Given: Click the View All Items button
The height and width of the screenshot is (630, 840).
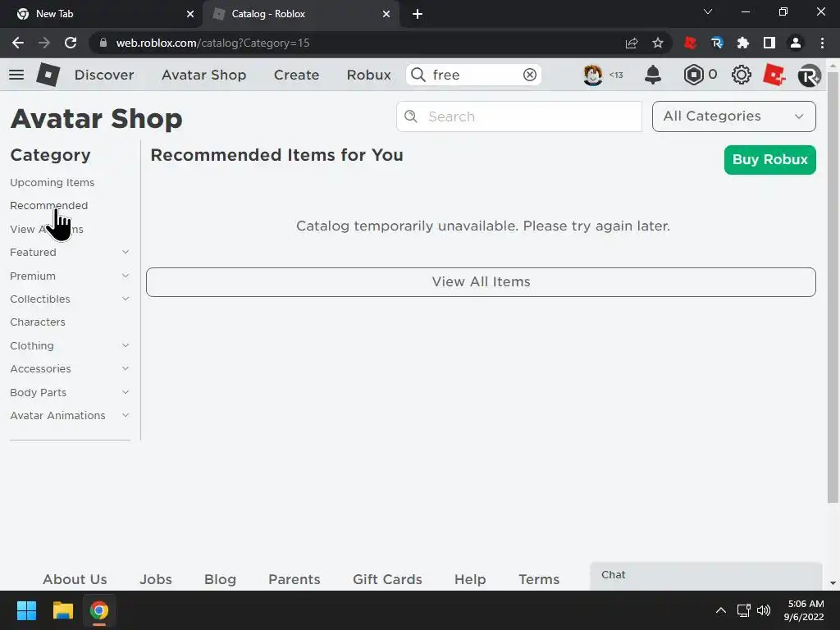Looking at the screenshot, I should pos(481,282).
